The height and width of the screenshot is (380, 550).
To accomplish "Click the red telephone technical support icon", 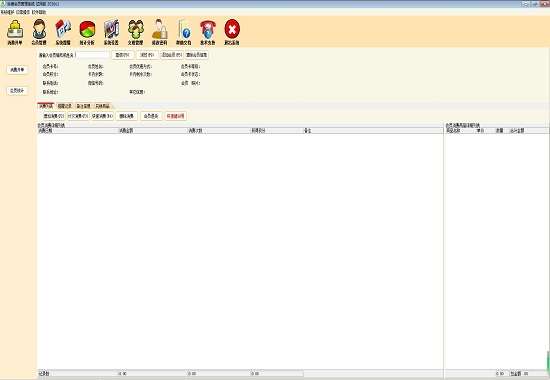I will tap(208, 32).
